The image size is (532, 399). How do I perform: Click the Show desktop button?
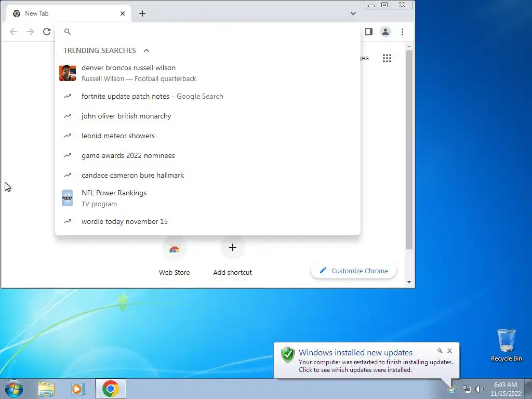tap(528, 389)
